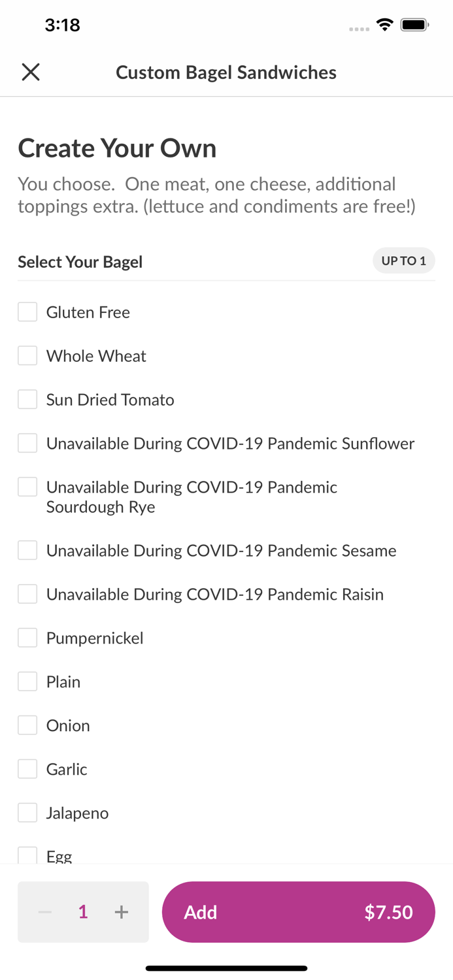Decrease quantity with the minus icon
This screenshot has width=453, height=980.
tap(45, 912)
